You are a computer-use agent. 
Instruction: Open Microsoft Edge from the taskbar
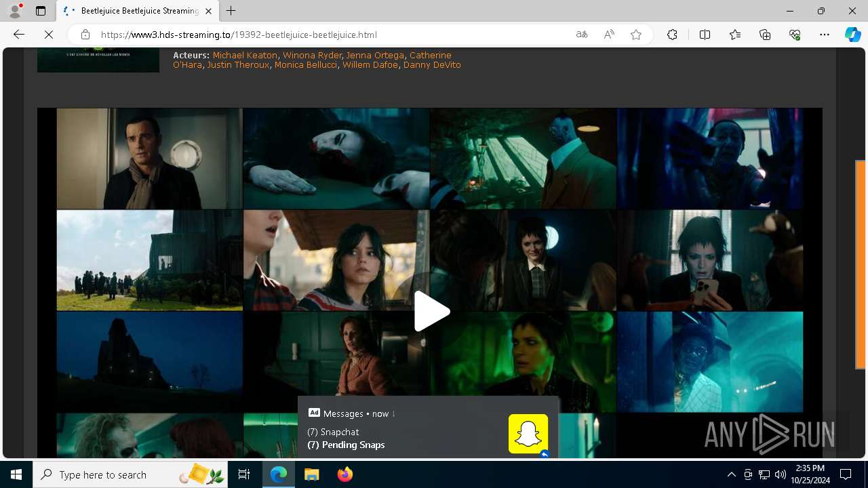click(x=279, y=474)
